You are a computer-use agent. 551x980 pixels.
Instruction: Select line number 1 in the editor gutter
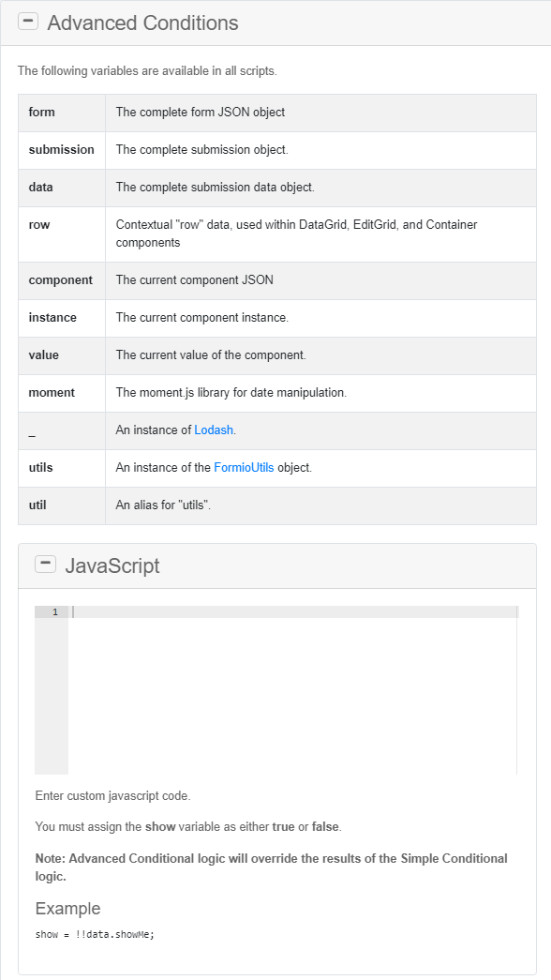53,611
